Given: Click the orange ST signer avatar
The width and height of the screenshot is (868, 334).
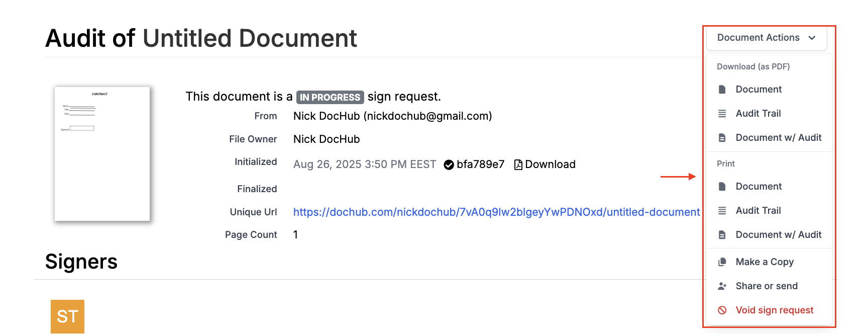Looking at the screenshot, I should pos(67,316).
